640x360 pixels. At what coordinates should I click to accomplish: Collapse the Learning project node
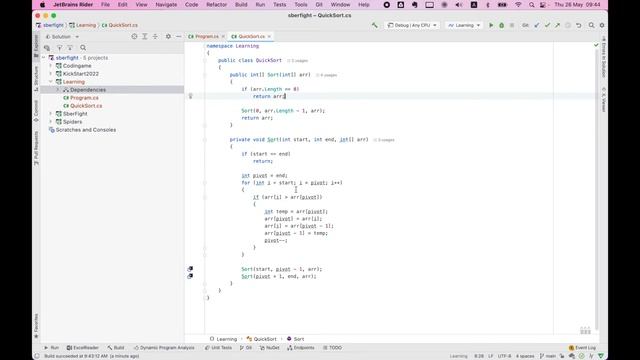(x=51, y=82)
